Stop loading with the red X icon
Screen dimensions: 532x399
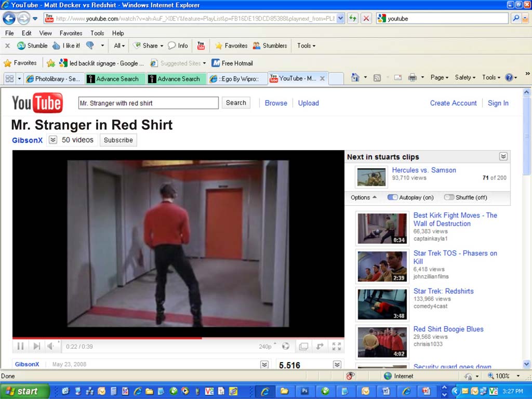point(366,18)
